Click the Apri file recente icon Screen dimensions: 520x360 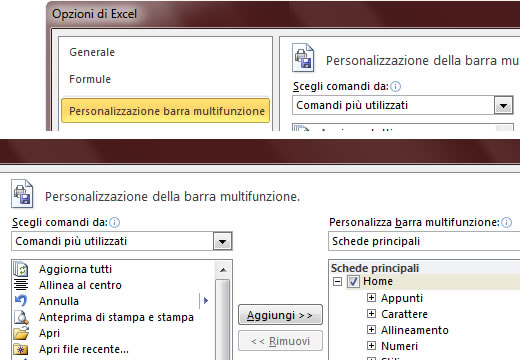pyautogui.click(x=21, y=349)
